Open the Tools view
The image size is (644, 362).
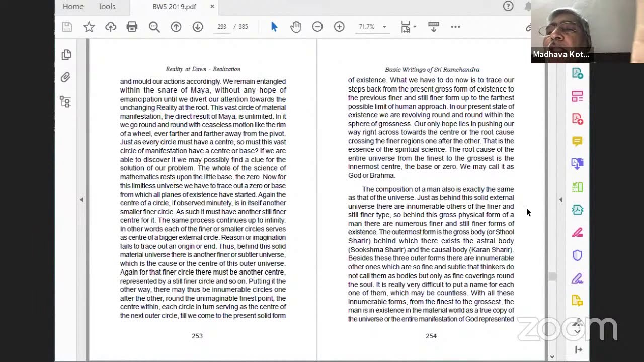coord(107,7)
